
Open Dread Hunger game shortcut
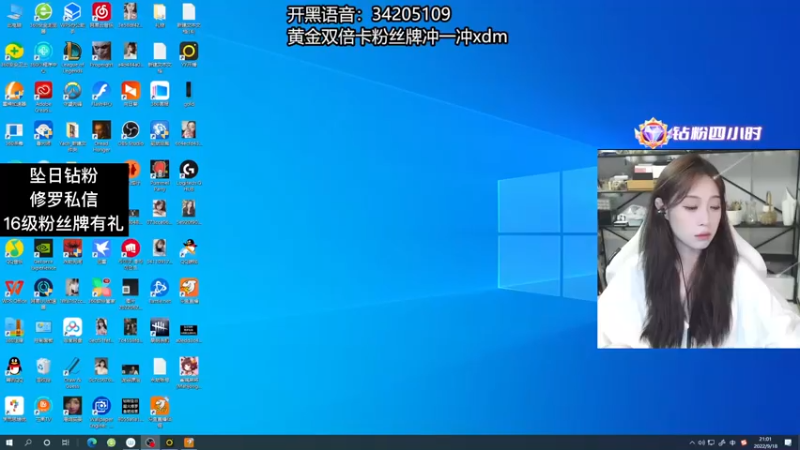click(x=102, y=136)
